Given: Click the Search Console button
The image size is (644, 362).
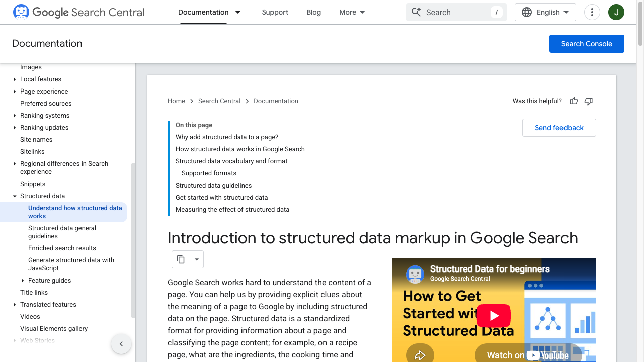Looking at the screenshot, I should coord(587,44).
